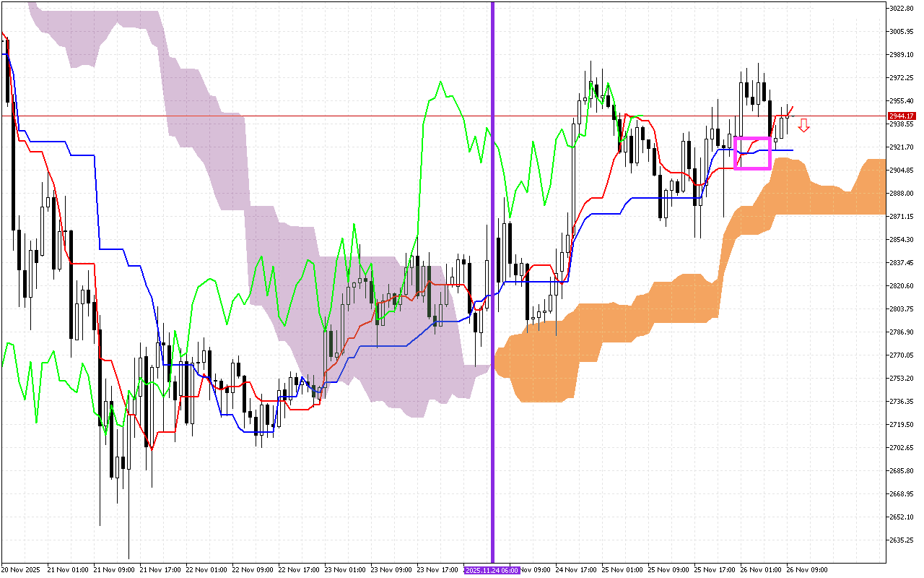Select the orange Kumo cloud area
924x578 pixels.
[x=549, y=368]
